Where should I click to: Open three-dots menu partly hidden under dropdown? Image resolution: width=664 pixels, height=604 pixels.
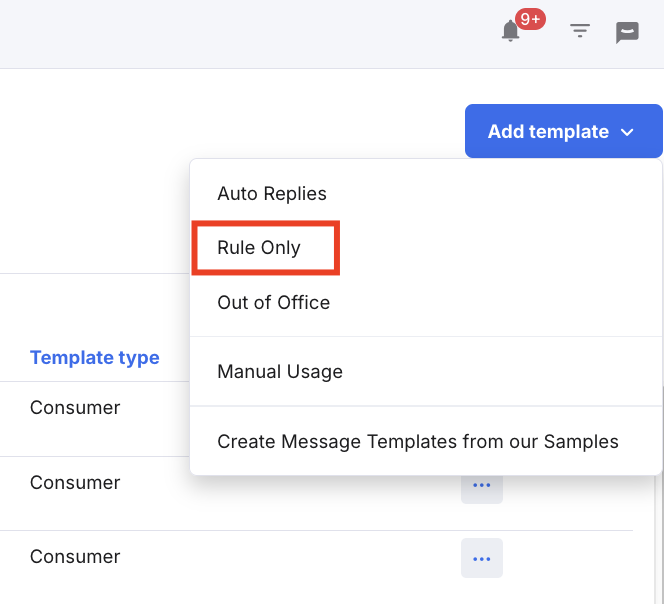tap(482, 489)
